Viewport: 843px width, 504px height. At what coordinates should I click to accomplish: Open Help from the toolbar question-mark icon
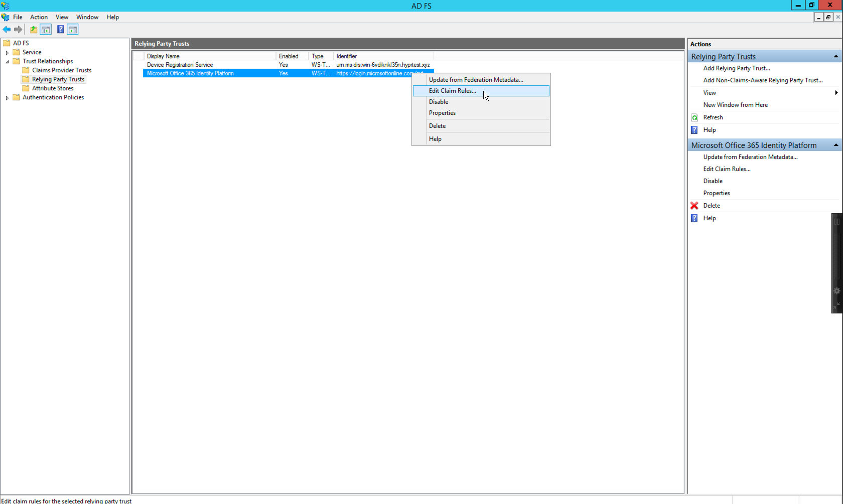[60, 30]
